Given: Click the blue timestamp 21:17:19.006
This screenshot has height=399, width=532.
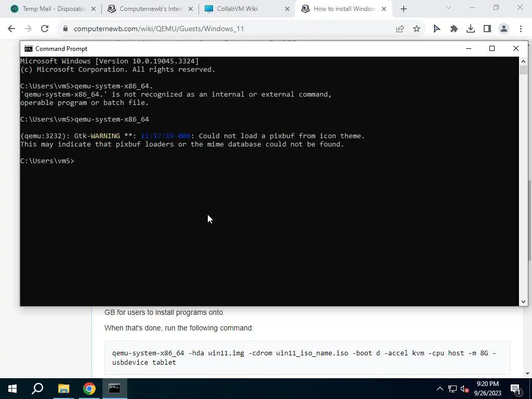Looking at the screenshot, I should click(166, 136).
